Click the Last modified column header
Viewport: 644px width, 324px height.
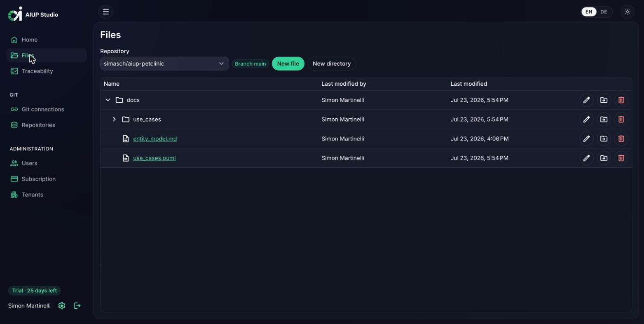pos(468,84)
